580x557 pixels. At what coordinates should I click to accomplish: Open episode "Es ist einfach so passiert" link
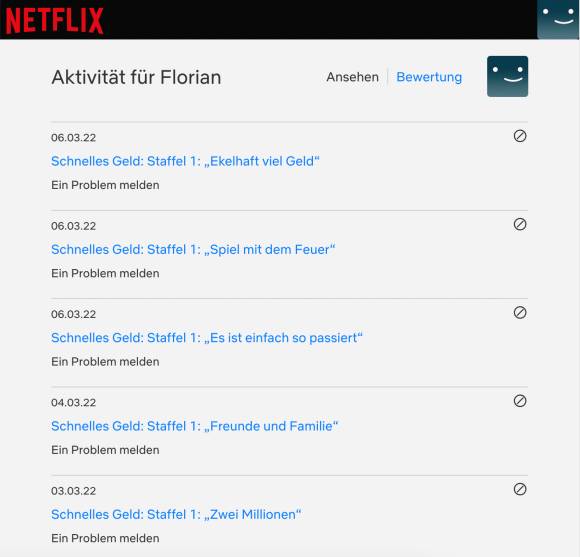click(207, 338)
